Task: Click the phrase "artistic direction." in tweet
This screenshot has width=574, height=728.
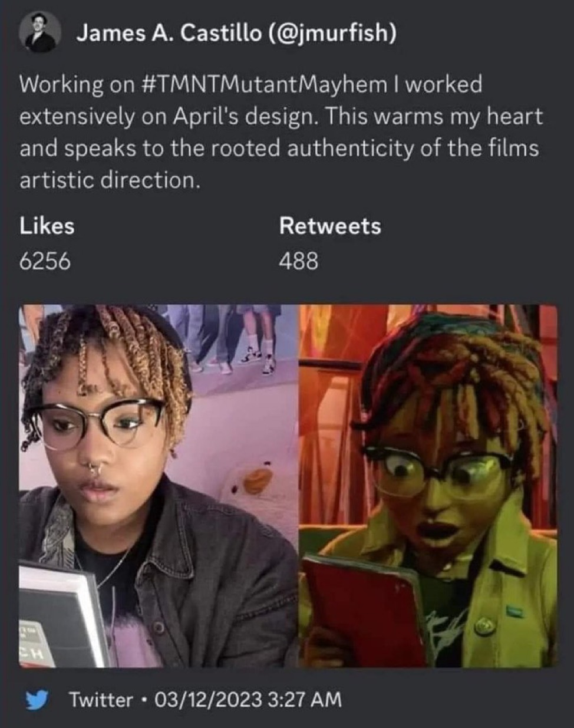Action: pyautogui.click(x=110, y=180)
